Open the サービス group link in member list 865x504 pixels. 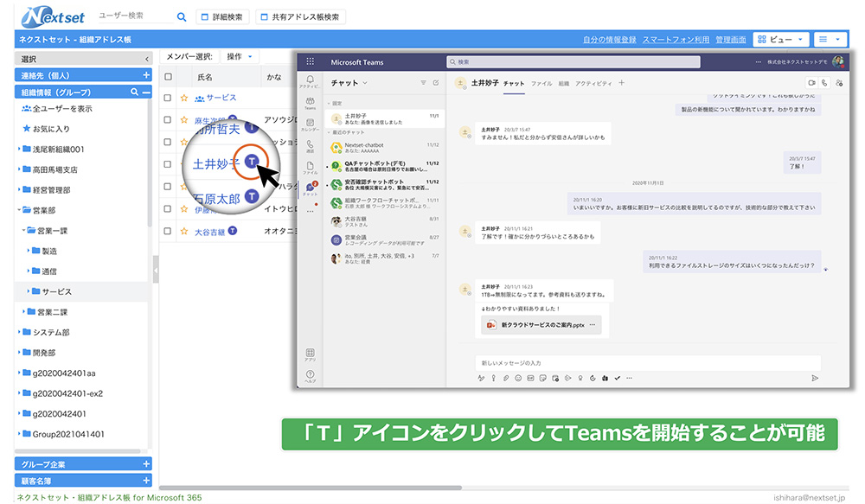(x=221, y=98)
